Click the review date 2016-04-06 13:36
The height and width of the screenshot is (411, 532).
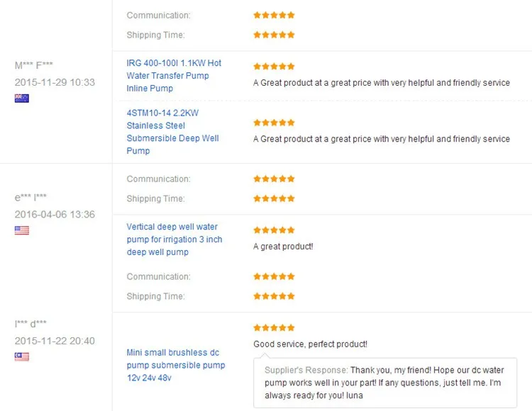click(x=55, y=215)
